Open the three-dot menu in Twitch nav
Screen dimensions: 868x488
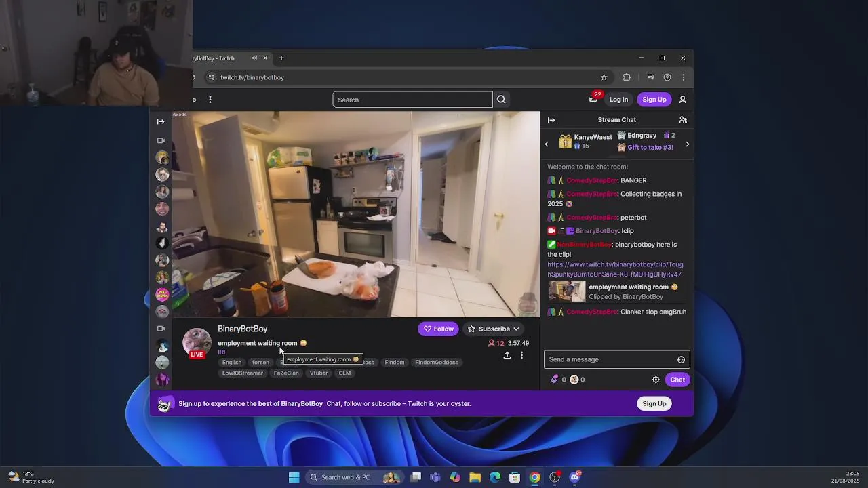[210, 100]
